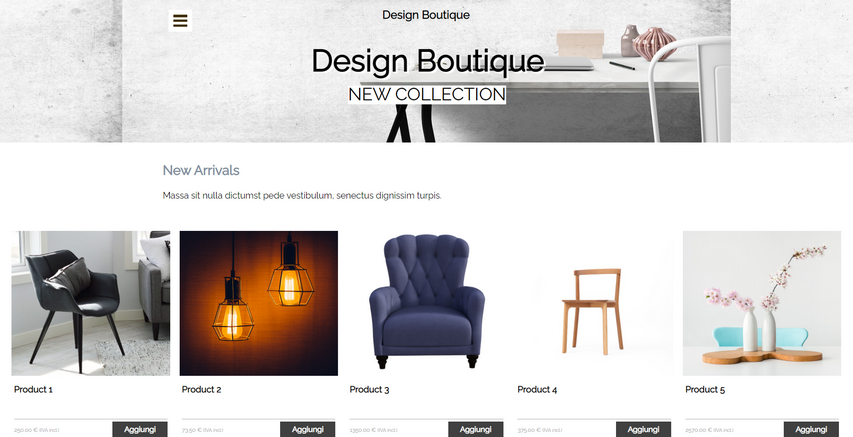Click the New Arrivals section heading
The width and height of the screenshot is (853, 437).
(x=201, y=170)
